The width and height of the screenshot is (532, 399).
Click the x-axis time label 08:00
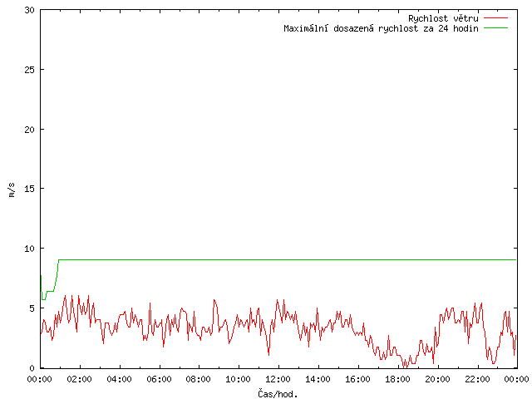[199, 379]
